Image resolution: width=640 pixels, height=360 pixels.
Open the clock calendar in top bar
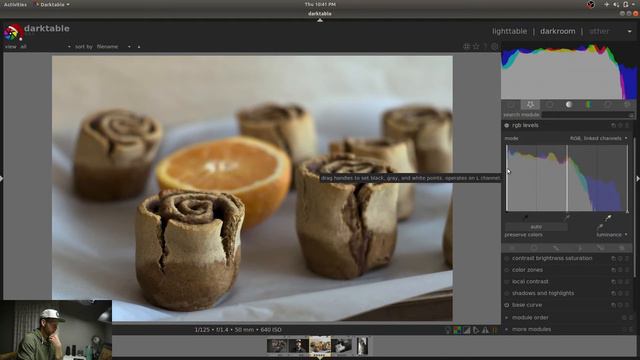[320, 4]
